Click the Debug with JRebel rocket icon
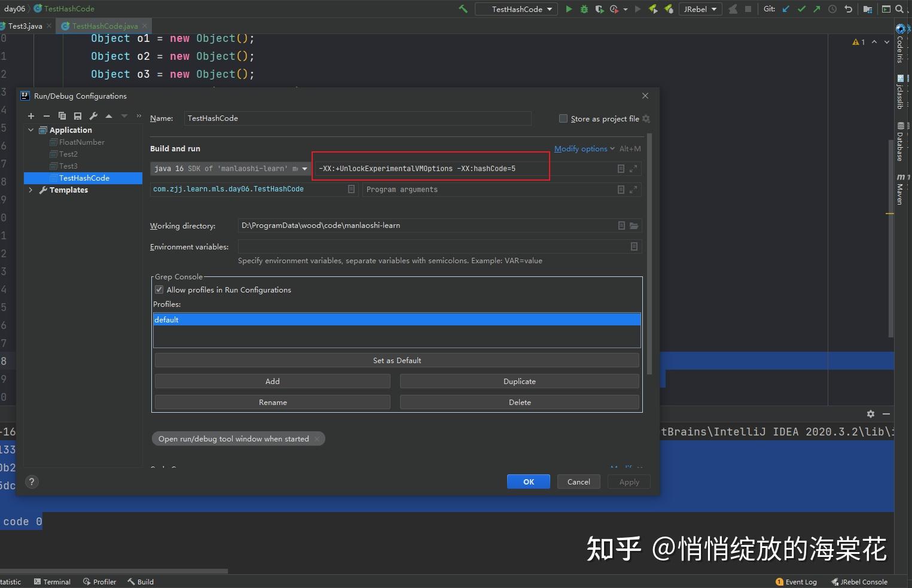The height and width of the screenshot is (588, 912). pyautogui.click(x=669, y=9)
